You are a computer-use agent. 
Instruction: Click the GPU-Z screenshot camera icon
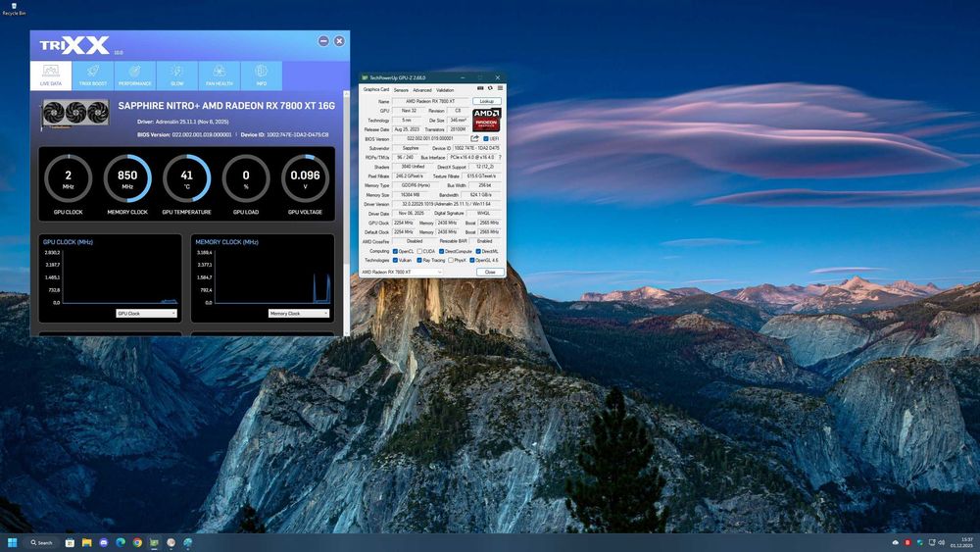click(480, 88)
